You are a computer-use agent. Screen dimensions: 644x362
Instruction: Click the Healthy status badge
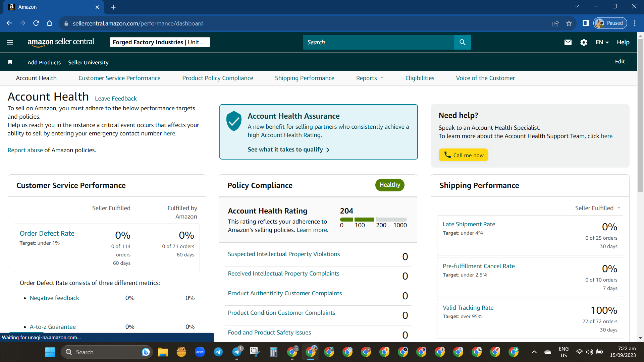click(390, 185)
